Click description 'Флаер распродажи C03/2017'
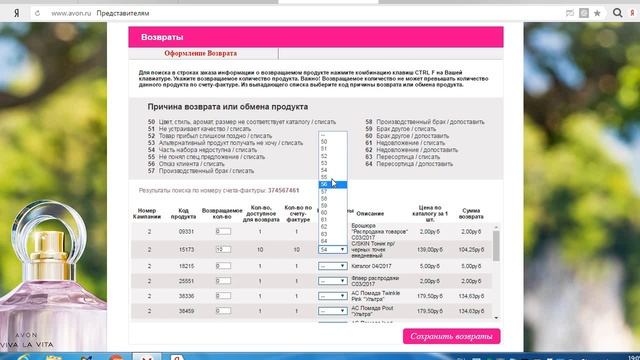Screen dimensions: 640x360 pos(375,281)
